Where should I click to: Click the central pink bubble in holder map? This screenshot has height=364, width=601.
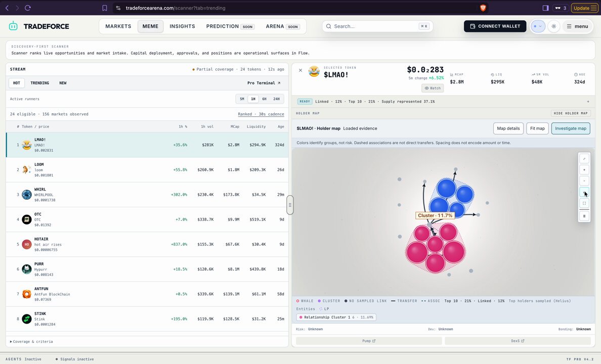(x=435, y=245)
